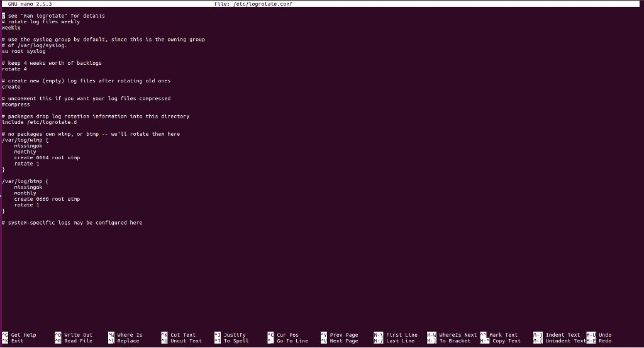This screenshot has height=348, width=644.
Task: Click the Redo shortcut label
Action: point(605,341)
